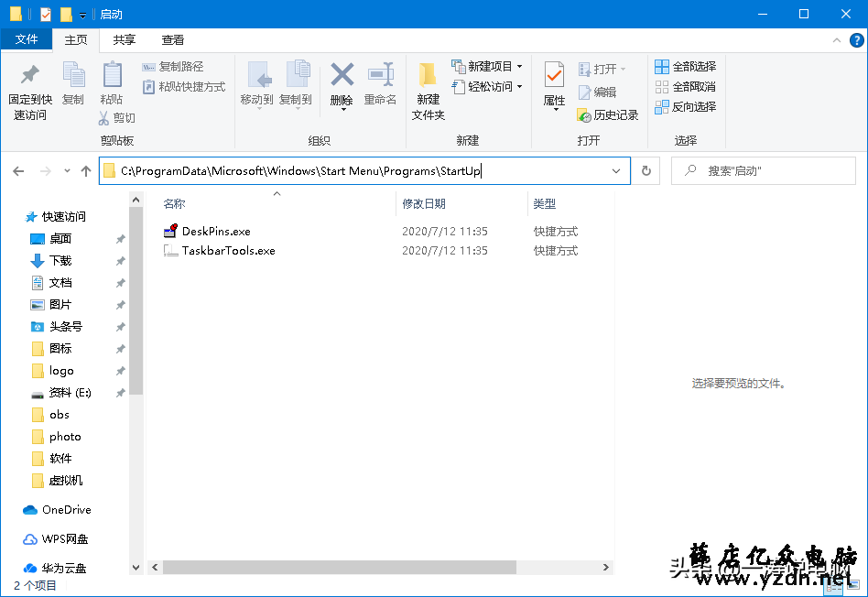868x597 pixels.
Task: Open the Copy to (复制到) menu
Action: (296, 85)
